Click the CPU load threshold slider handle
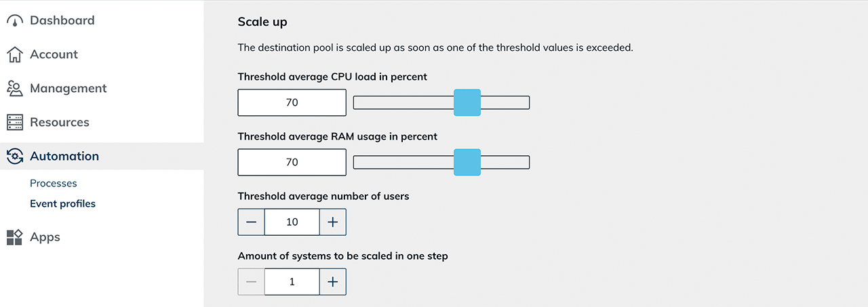 point(467,103)
